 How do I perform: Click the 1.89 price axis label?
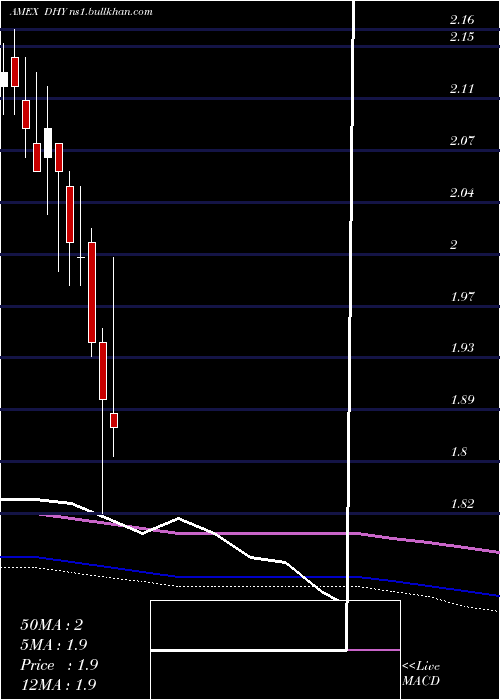click(462, 400)
